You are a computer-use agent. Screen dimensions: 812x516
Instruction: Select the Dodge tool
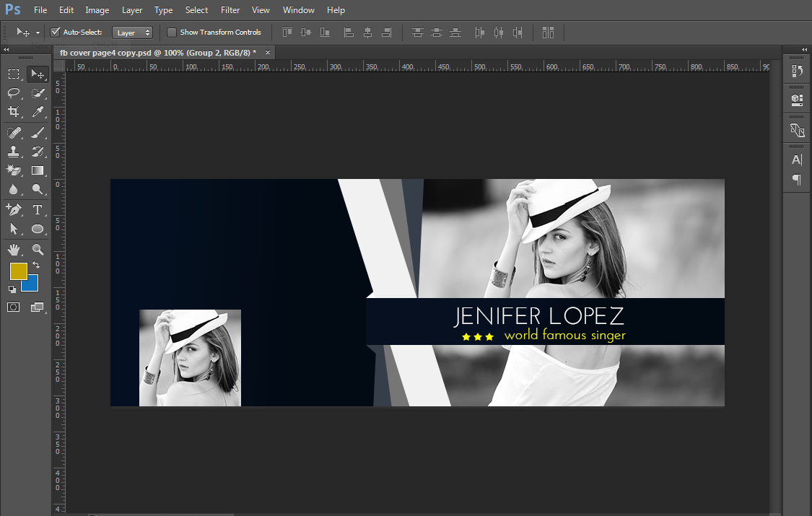(x=38, y=189)
